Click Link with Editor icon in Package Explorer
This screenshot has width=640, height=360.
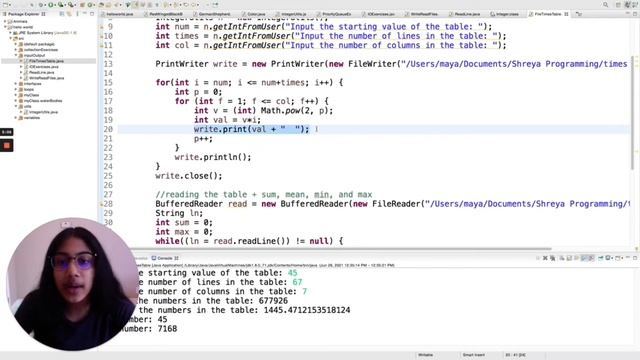[x=69, y=14]
